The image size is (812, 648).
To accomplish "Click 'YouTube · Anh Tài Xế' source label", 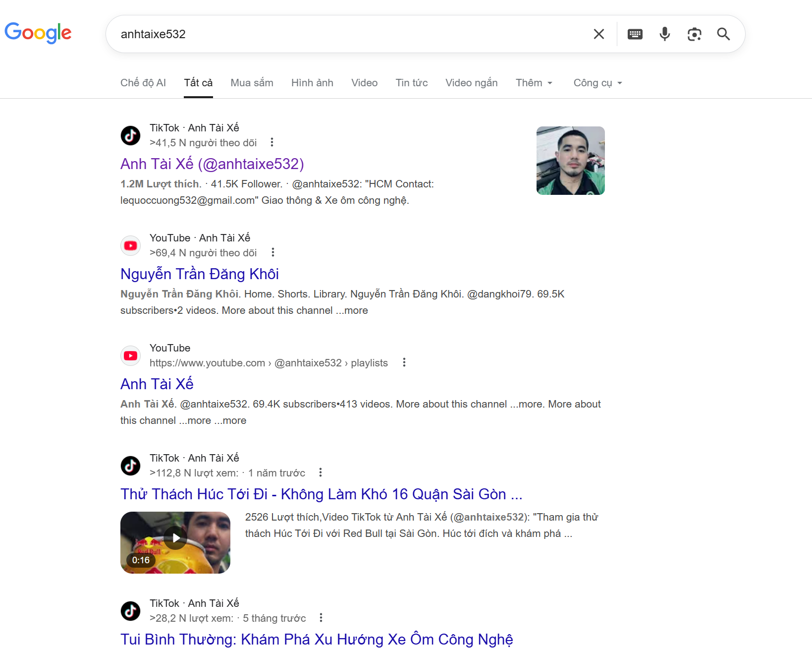I will pos(200,238).
